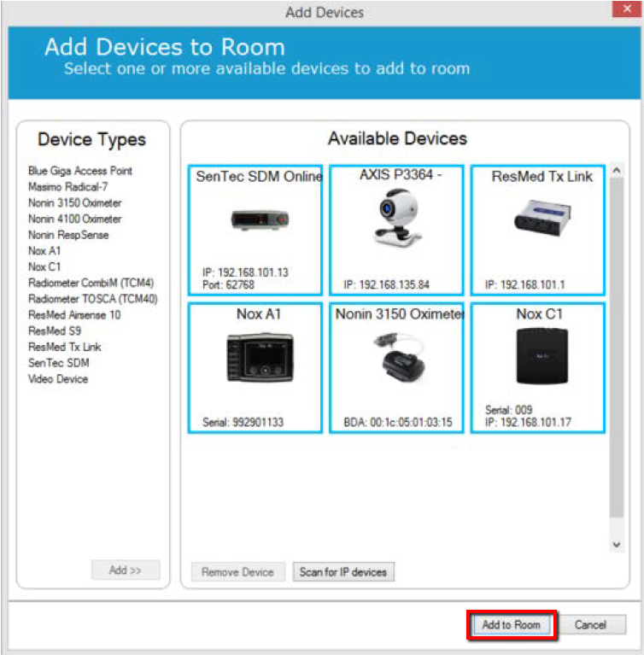The image size is (644, 655).
Task: Click SenTec IP 192.168.101.13 text
Action: pyautogui.click(x=245, y=272)
